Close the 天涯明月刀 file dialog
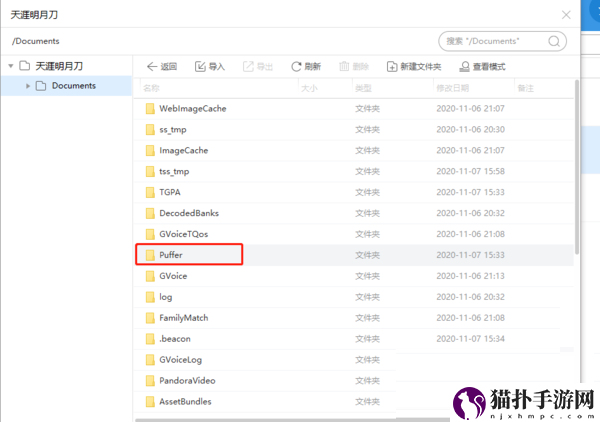Screen dimensions: 600x422 (x=566, y=15)
